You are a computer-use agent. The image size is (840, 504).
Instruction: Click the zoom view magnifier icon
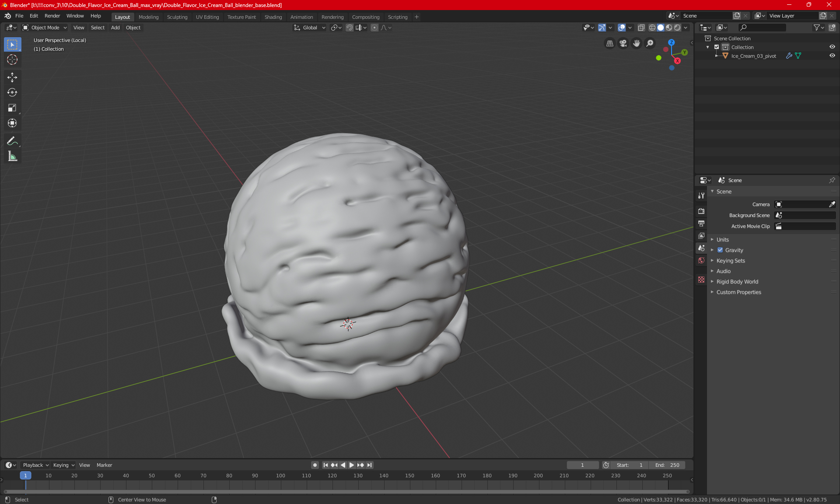click(650, 43)
